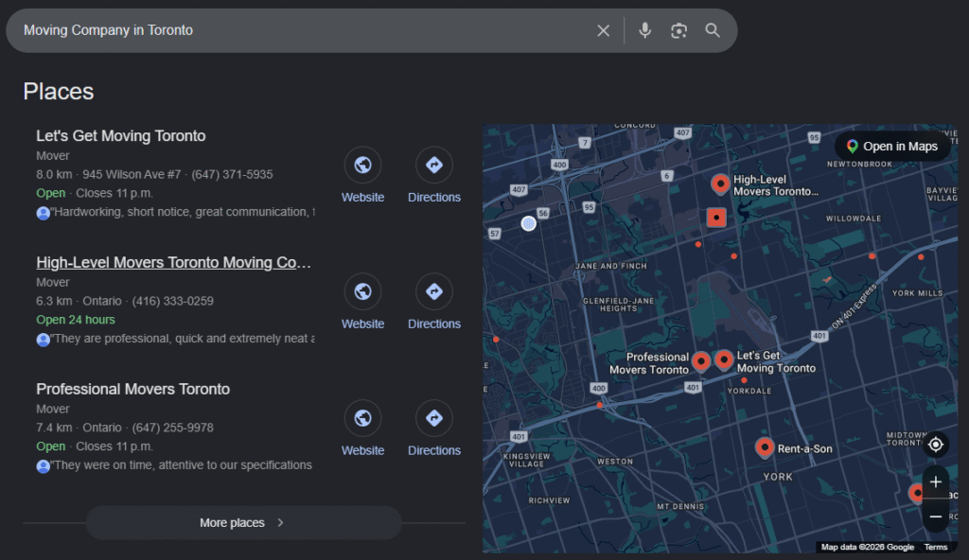This screenshot has height=560, width=969.
Task: Click phone number (647) 371-5935
Action: [232, 175]
